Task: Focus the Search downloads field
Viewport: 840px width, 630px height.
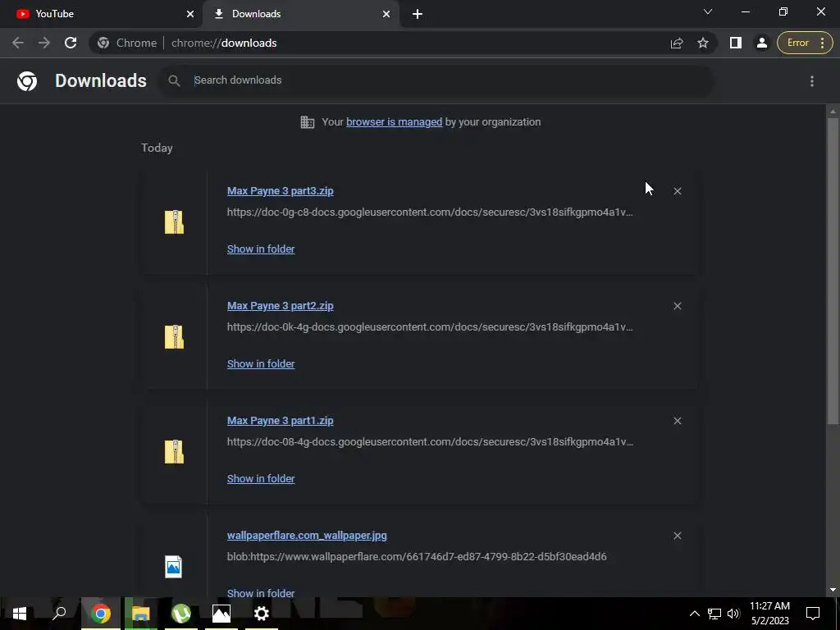Action: (436, 80)
